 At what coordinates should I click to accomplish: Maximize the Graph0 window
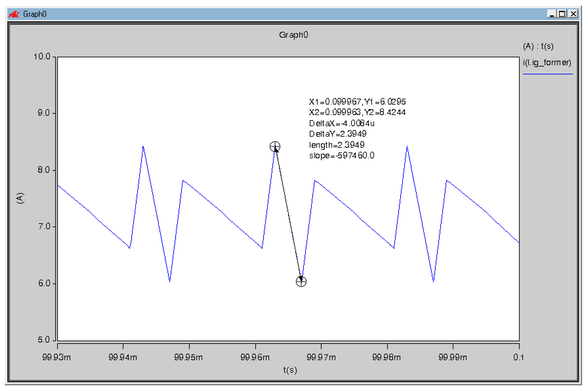pyautogui.click(x=562, y=14)
